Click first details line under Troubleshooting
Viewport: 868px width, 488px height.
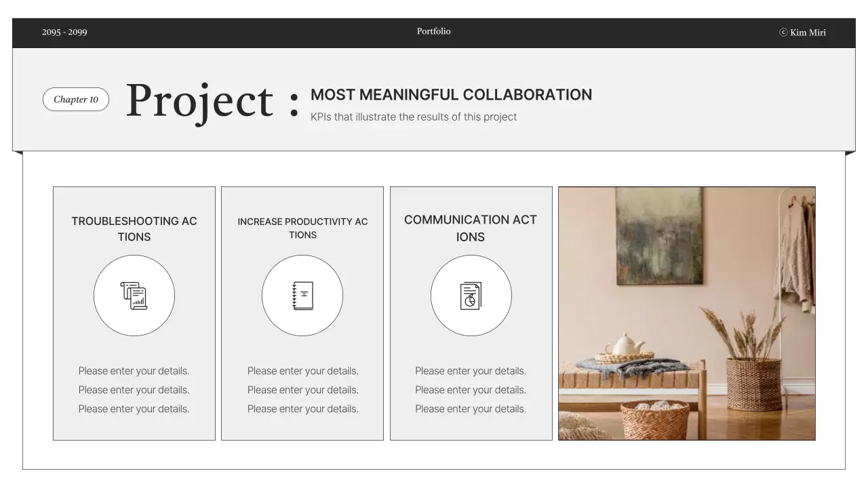134,371
